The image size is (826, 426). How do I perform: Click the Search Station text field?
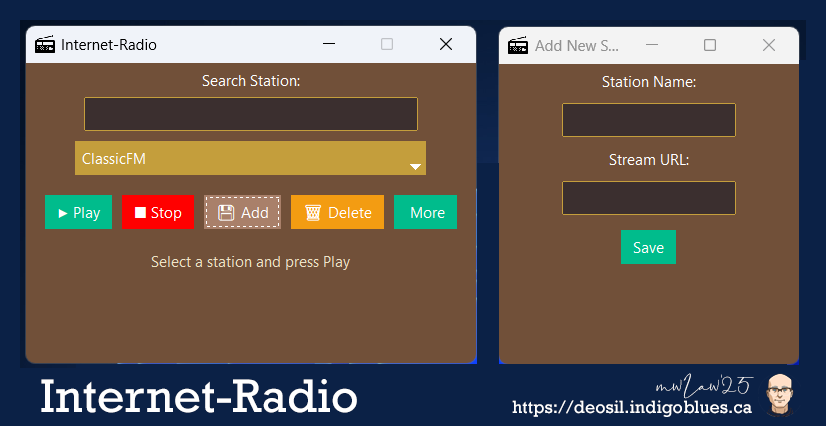pos(250,114)
